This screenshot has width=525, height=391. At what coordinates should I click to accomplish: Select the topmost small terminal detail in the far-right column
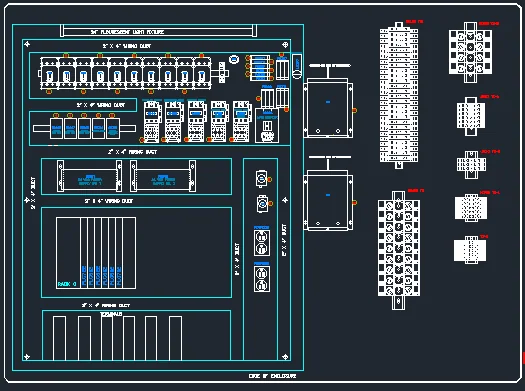[x=470, y=52]
